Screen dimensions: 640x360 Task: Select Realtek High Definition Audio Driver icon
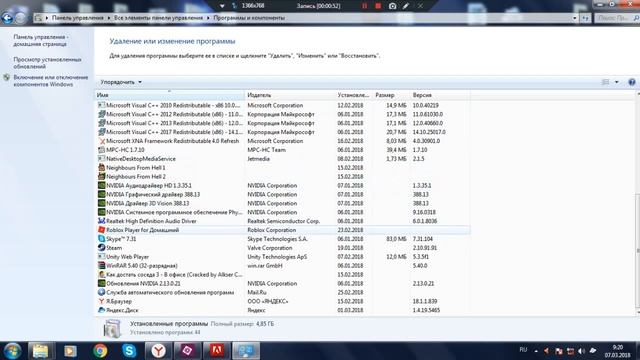pyautogui.click(x=101, y=221)
